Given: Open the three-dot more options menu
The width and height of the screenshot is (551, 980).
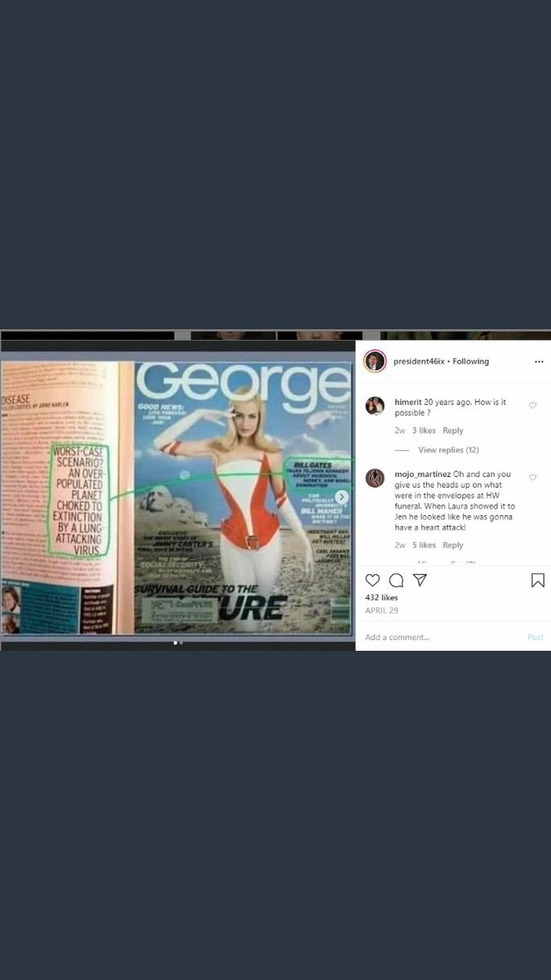Looking at the screenshot, I should tap(539, 361).
